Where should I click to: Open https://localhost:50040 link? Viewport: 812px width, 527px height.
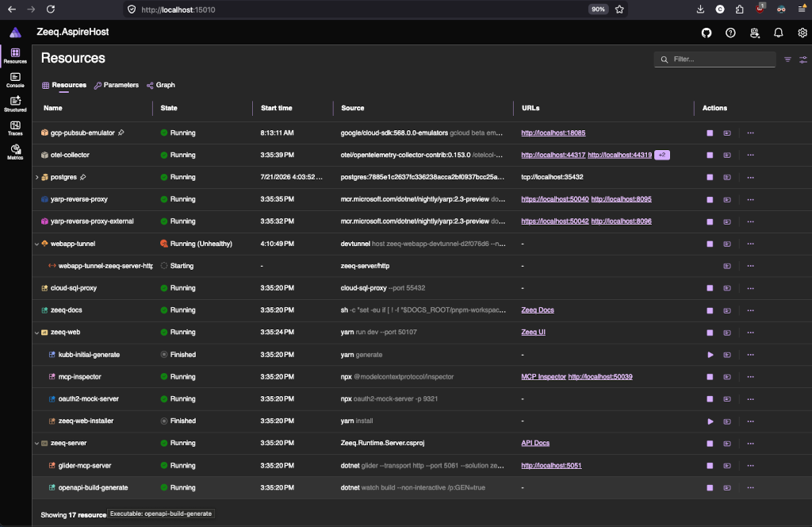pyautogui.click(x=554, y=199)
